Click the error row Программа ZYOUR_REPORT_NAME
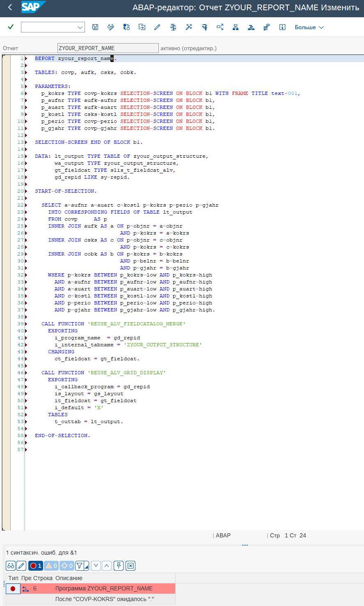364x606 pixels. [104, 588]
